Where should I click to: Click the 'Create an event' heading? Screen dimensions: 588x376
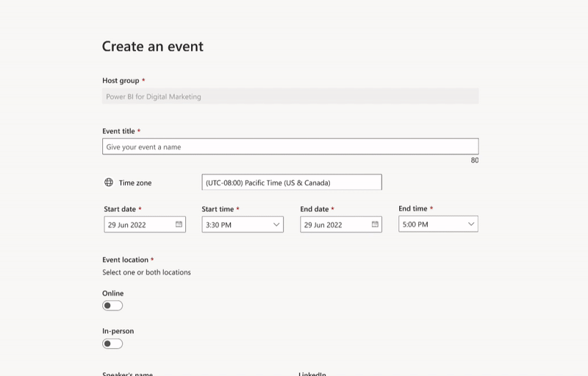[x=153, y=46]
